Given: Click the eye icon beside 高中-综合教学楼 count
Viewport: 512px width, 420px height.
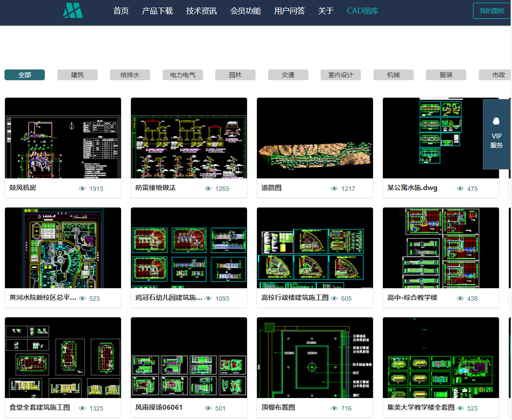Looking at the screenshot, I should click(460, 298).
